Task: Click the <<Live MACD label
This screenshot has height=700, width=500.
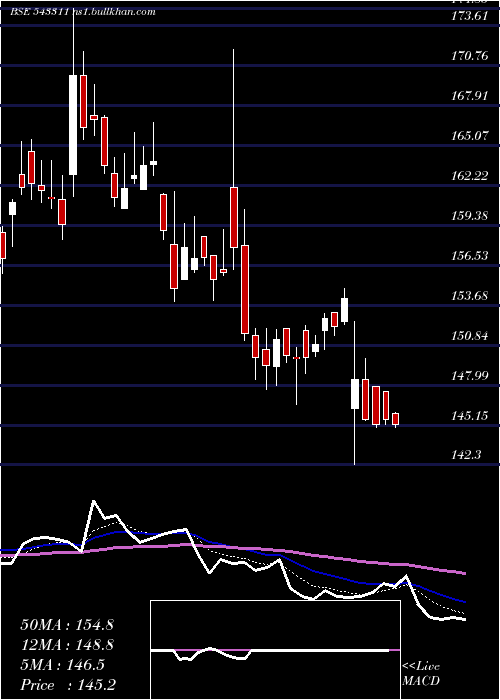Action: point(421,673)
